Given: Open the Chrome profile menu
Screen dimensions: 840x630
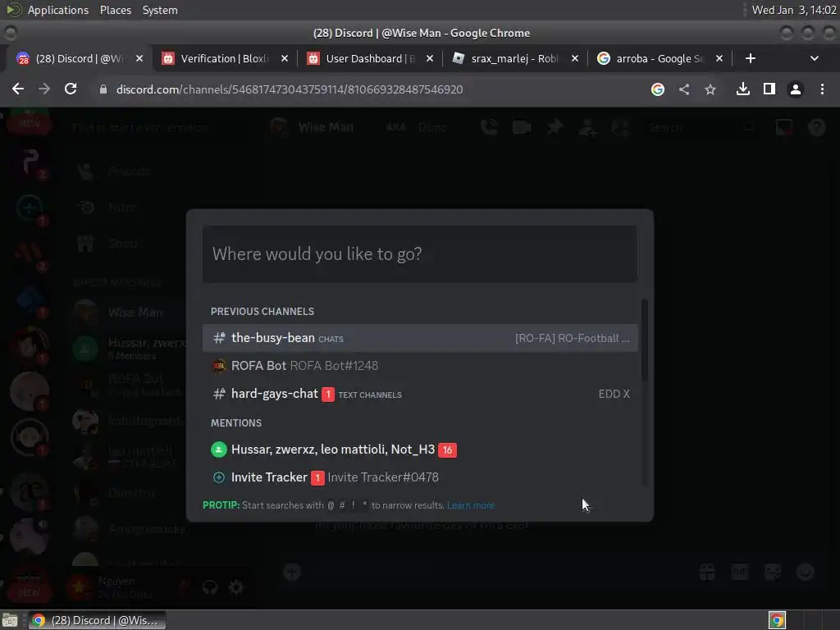Looking at the screenshot, I should [x=796, y=89].
